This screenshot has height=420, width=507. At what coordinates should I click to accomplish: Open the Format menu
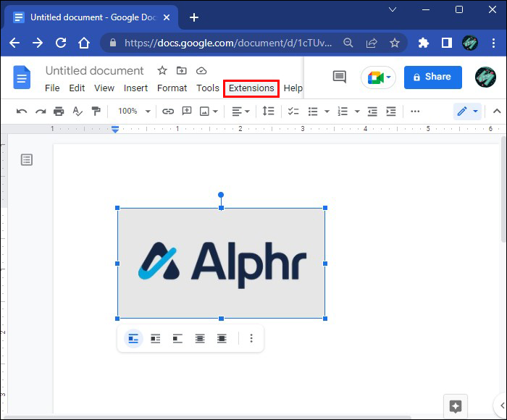coord(172,88)
